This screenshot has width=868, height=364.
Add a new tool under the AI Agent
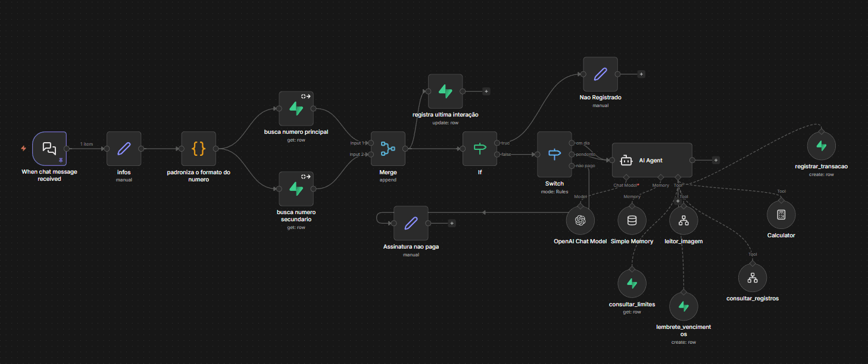[x=677, y=201]
